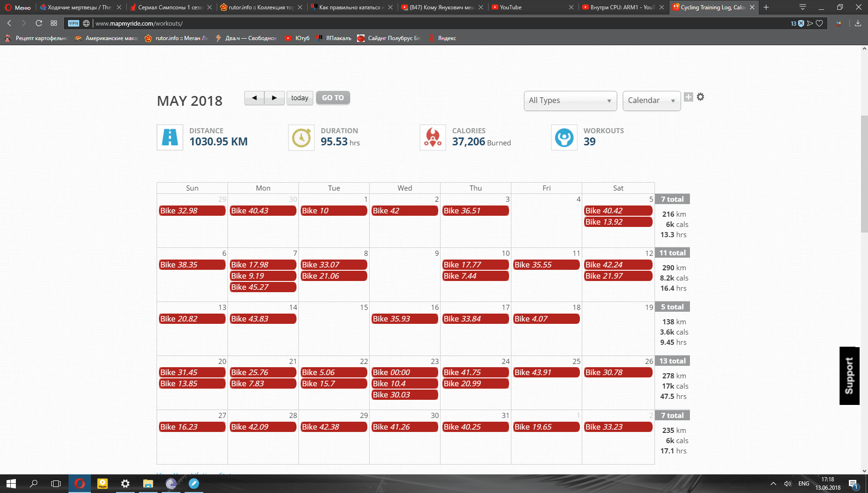This screenshot has height=493, width=868.
Task: Click the taskbar clock showing 17:18
Action: 828,484
